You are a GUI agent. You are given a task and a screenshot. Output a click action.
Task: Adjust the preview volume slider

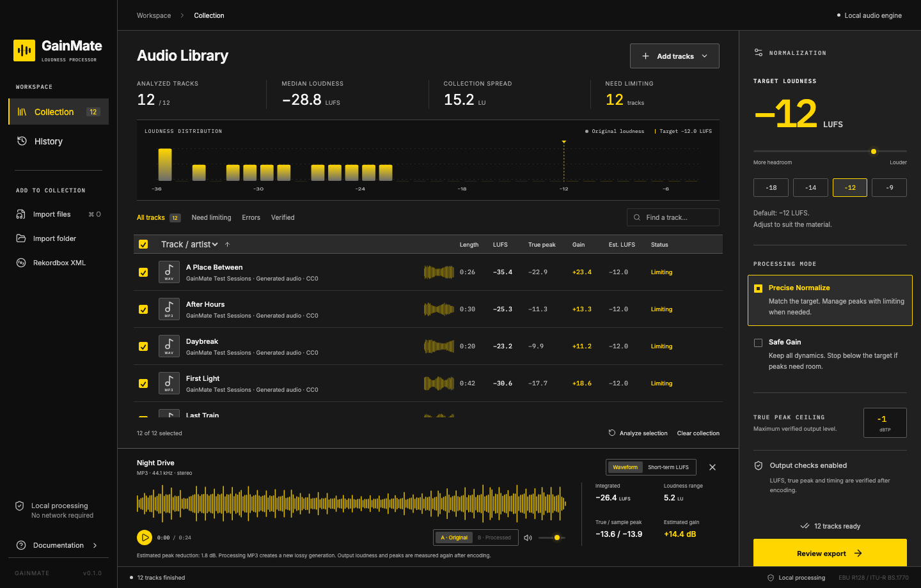point(551,538)
